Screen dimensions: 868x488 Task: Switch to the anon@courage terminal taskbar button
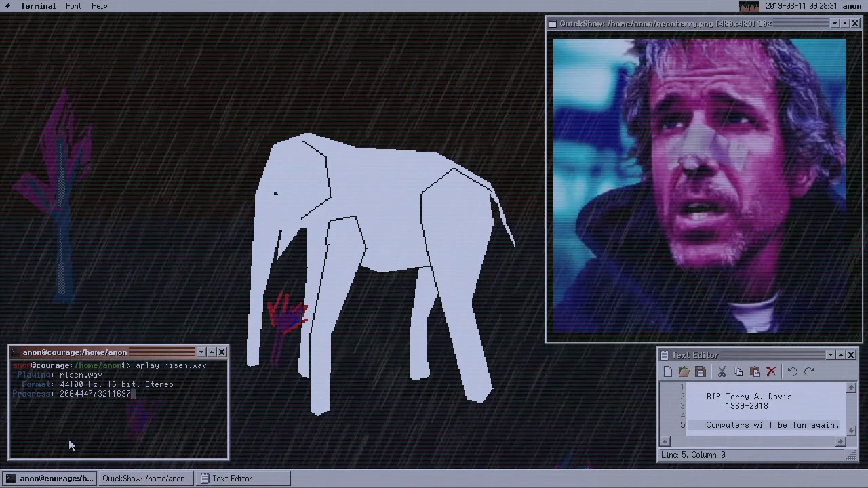pyautogui.click(x=50, y=479)
